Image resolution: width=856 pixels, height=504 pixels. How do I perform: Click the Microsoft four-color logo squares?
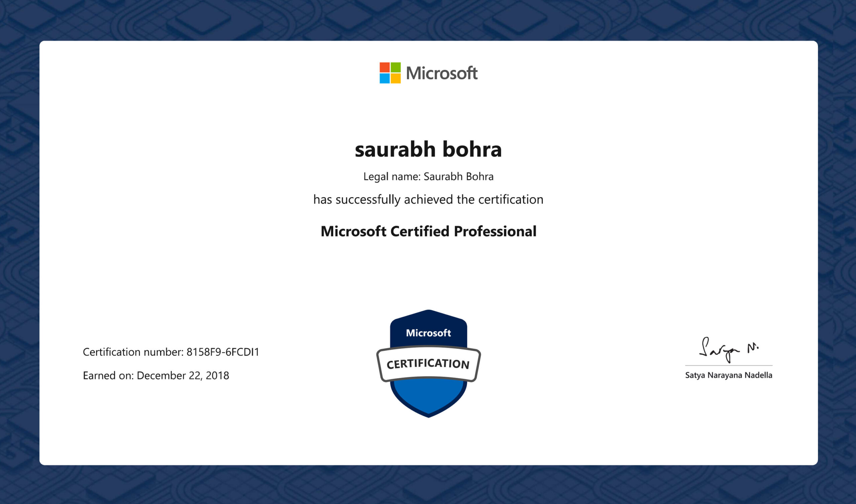(390, 73)
